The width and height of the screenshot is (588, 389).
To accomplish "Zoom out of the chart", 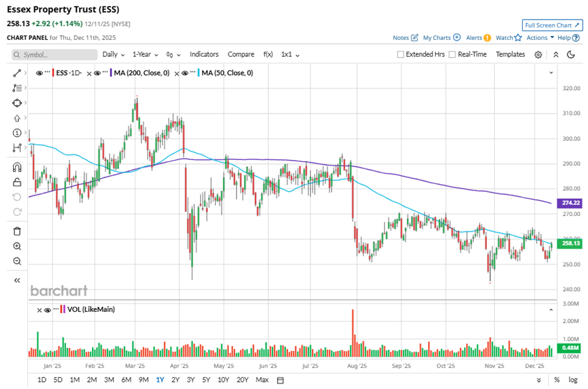I will (17, 261).
